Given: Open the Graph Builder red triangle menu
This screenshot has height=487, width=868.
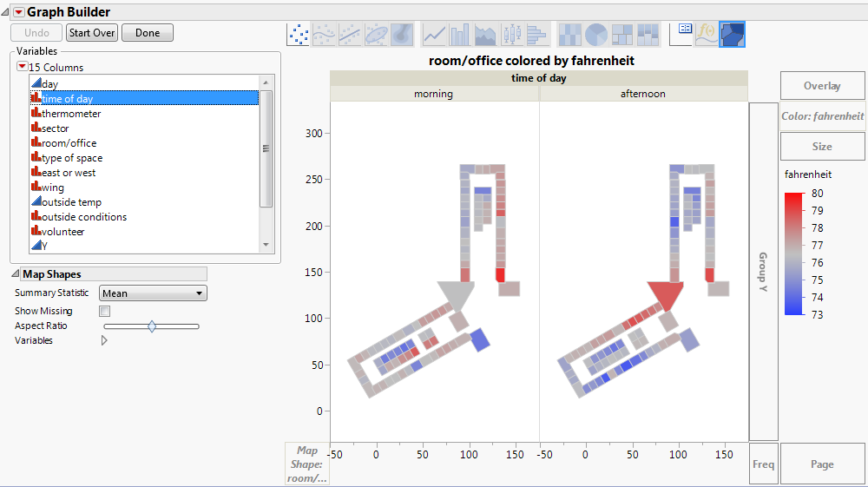Looking at the screenshot, I should [x=18, y=12].
